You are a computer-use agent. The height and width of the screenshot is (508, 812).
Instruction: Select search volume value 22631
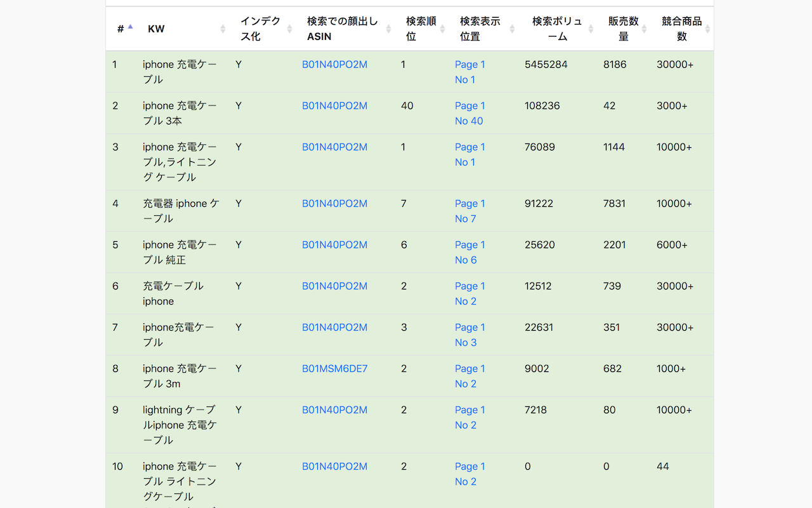click(539, 327)
